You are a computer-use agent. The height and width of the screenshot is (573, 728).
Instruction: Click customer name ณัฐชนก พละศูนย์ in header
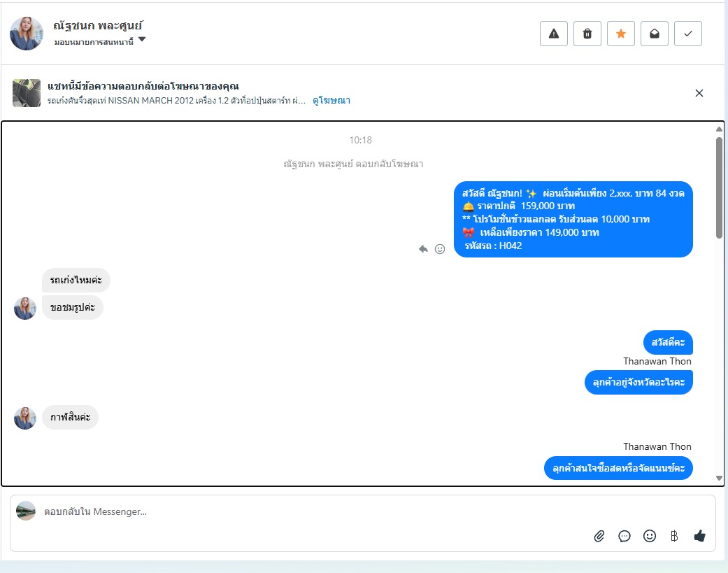tap(97, 25)
